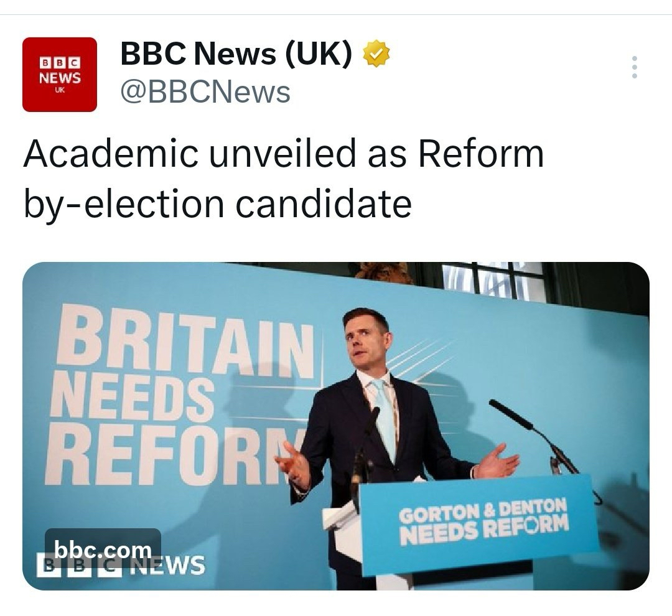Select the headline text about Reform candidate
Viewport: 672px width, 616px height.
[283, 179]
